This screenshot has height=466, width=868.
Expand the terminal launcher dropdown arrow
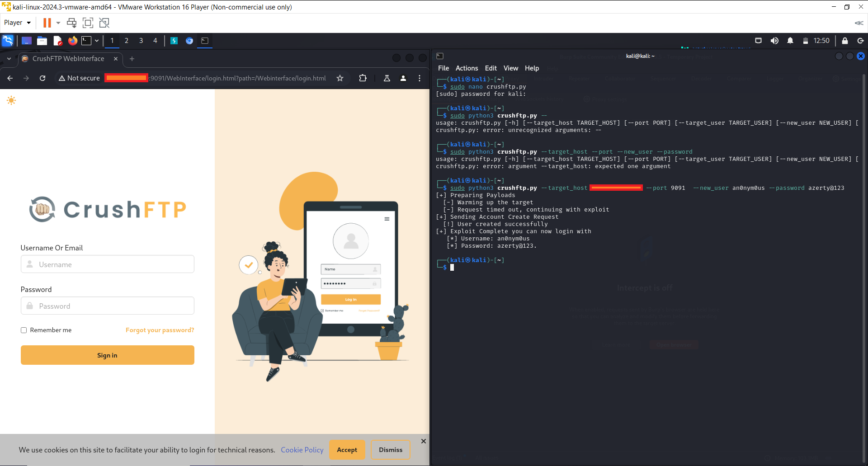click(x=97, y=41)
